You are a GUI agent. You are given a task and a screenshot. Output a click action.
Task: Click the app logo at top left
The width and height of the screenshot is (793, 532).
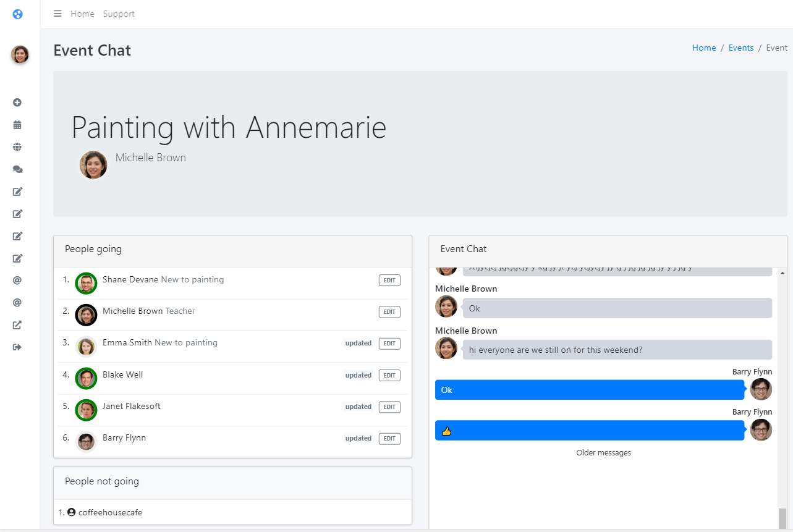point(18,14)
